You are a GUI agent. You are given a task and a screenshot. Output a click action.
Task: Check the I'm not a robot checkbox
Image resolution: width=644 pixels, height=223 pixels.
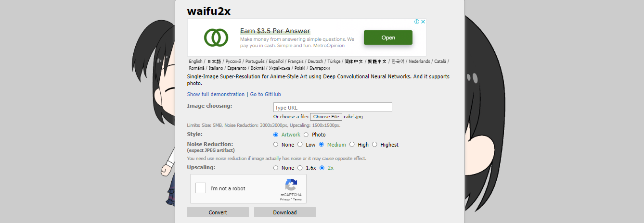click(x=201, y=188)
